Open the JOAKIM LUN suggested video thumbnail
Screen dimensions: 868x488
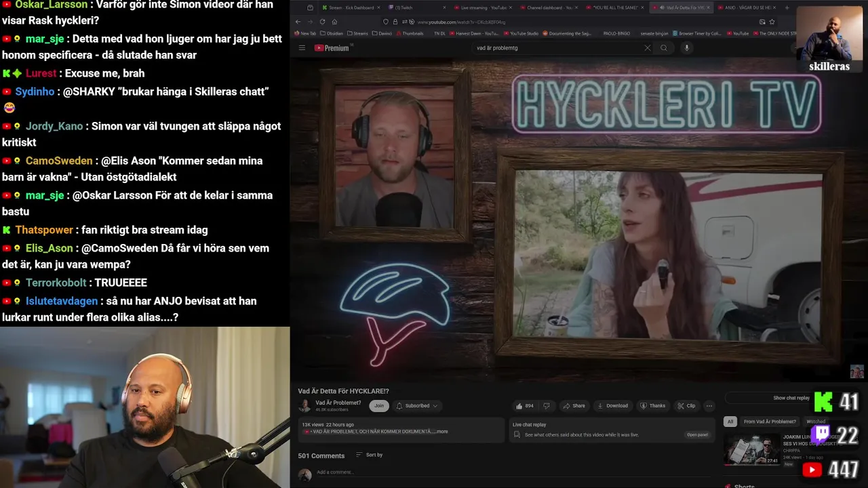click(752, 450)
